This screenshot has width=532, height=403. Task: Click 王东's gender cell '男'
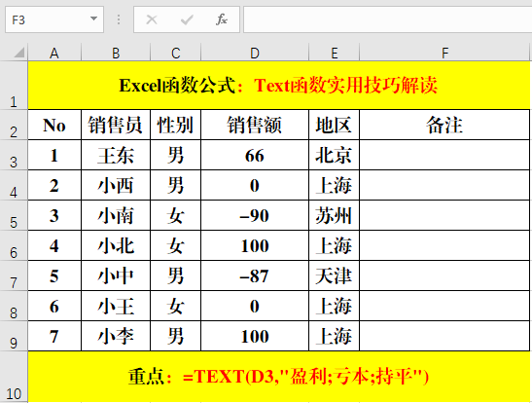(x=175, y=155)
